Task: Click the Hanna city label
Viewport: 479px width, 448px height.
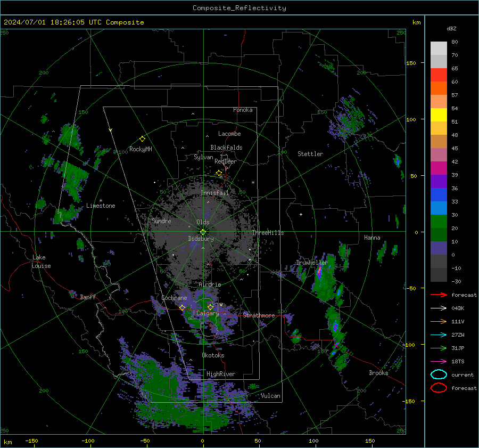Action: [x=372, y=238]
